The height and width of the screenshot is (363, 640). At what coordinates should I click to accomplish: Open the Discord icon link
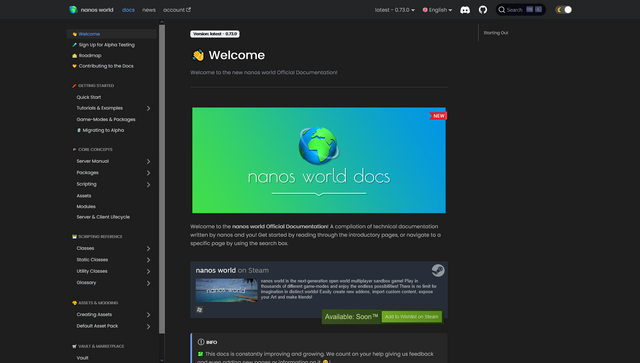(x=465, y=10)
